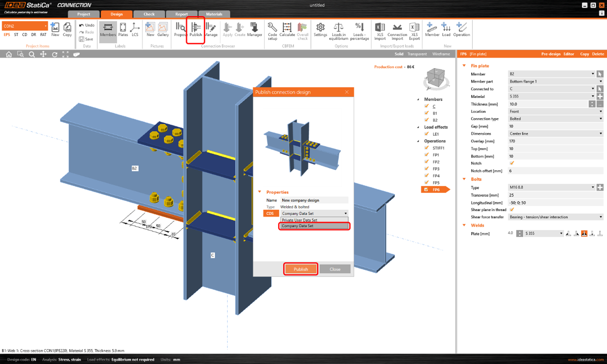Collapse the Welds section
This screenshot has height=364, width=607.
coord(464,225)
